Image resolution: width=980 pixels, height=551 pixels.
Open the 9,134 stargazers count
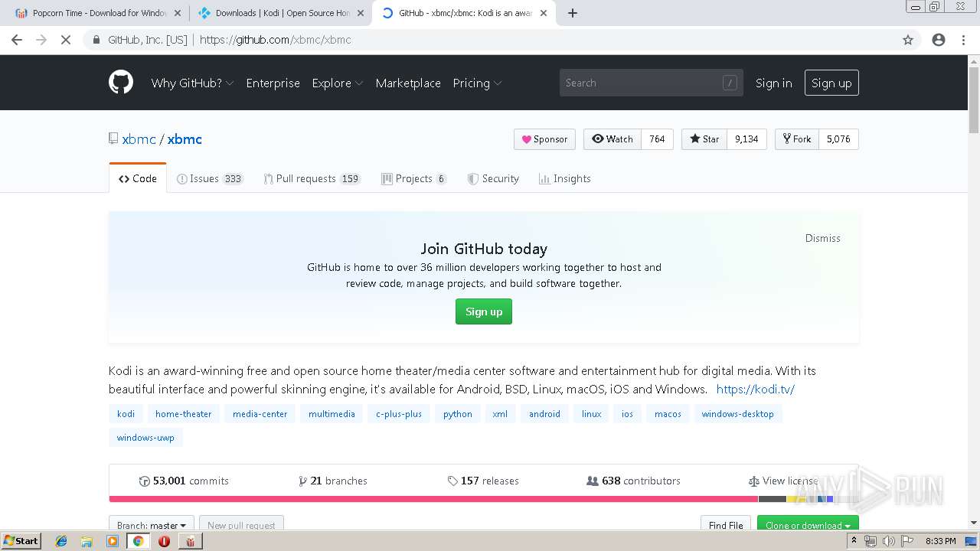(746, 139)
